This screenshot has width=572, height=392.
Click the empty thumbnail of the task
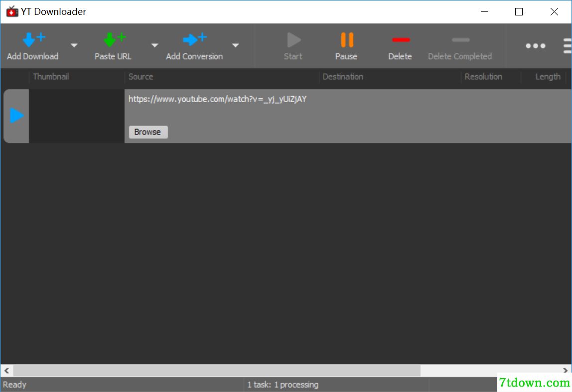(77, 116)
